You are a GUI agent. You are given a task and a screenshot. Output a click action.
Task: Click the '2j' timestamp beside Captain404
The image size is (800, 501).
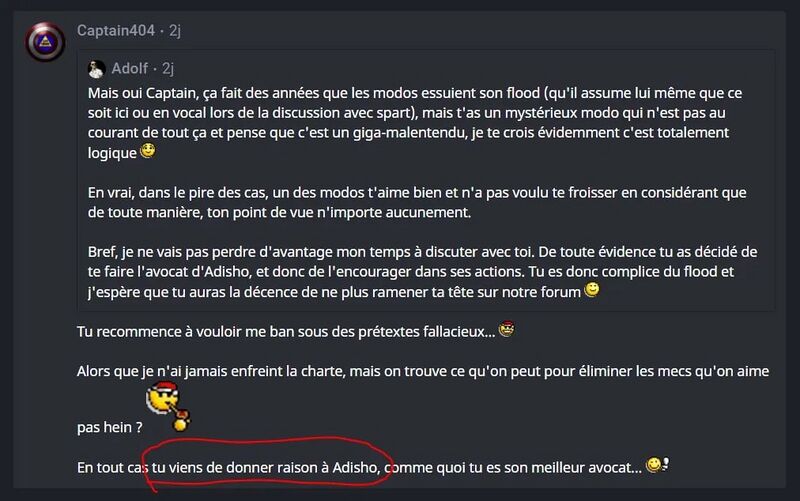tap(175, 31)
